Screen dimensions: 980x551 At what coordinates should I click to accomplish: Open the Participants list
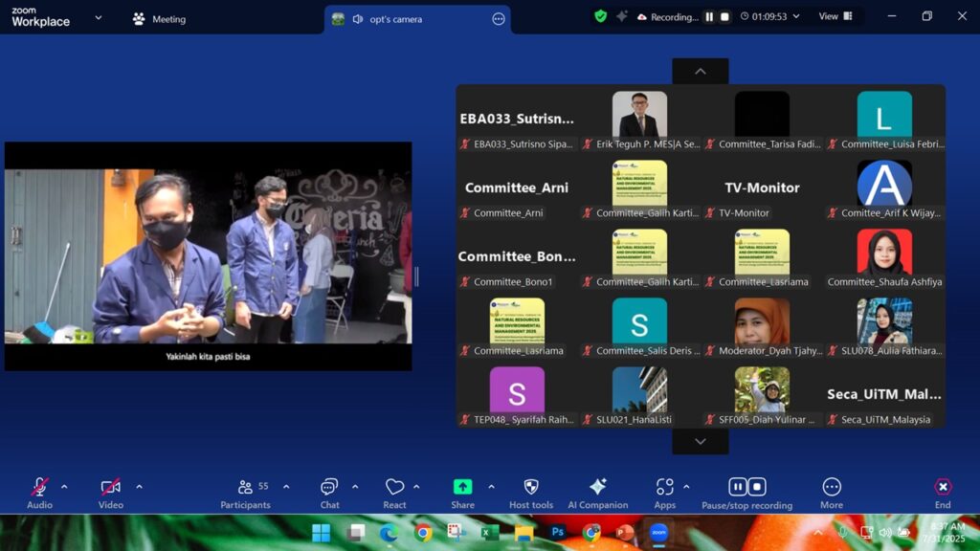(246, 493)
